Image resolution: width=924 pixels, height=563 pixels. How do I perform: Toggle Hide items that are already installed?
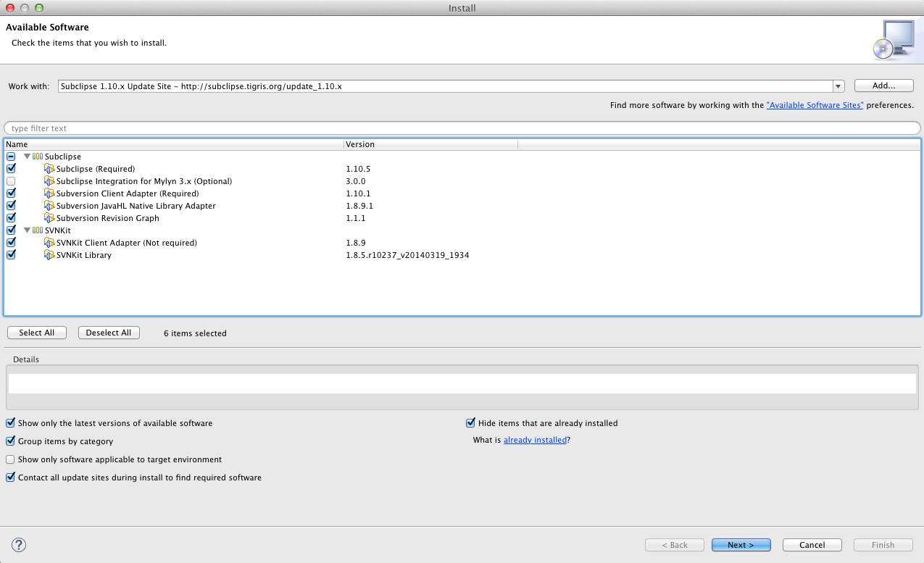[x=470, y=423]
